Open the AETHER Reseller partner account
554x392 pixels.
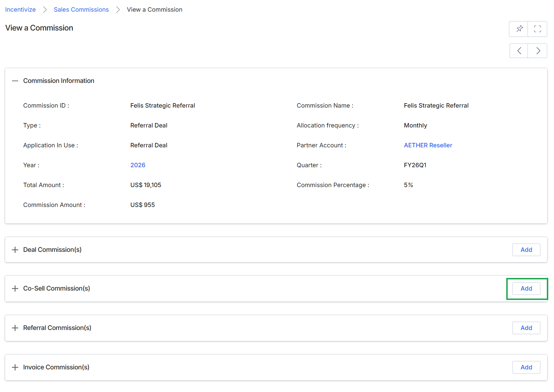click(428, 145)
